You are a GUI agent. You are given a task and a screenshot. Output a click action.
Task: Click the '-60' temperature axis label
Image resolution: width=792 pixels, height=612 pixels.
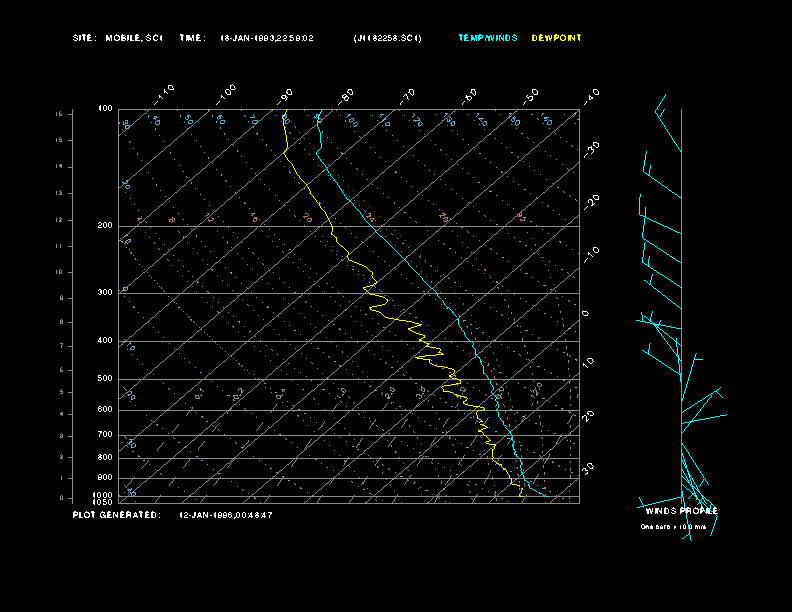click(x=469, y=97)
